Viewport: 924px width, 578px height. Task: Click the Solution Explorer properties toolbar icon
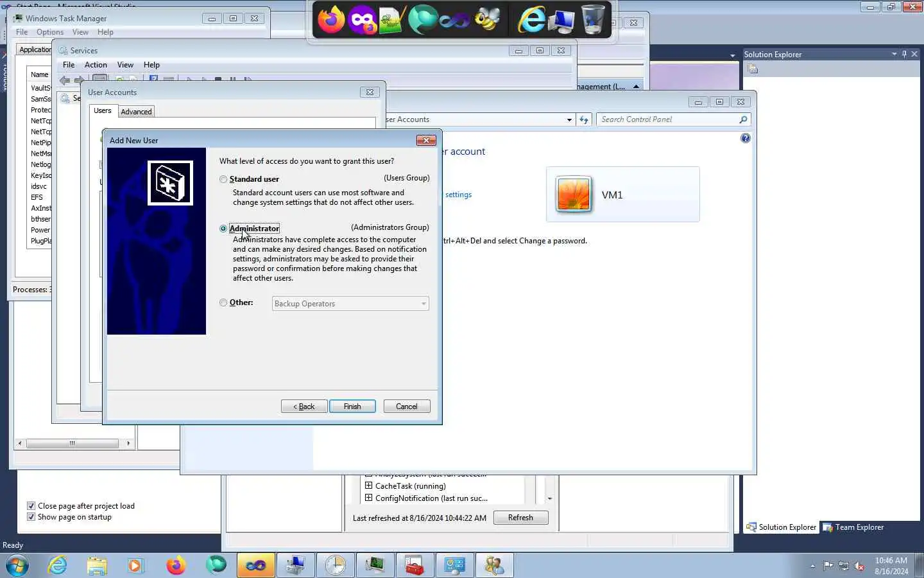point(753,69)
